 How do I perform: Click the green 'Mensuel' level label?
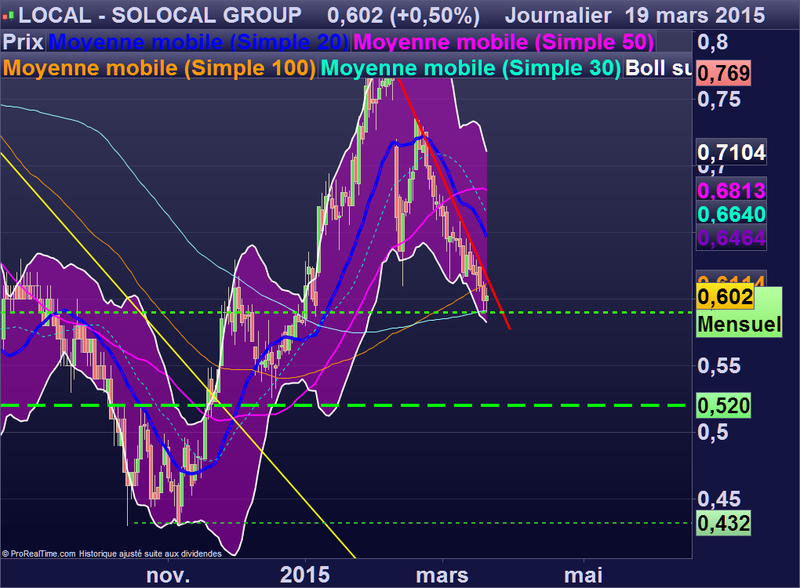[739, 325]
